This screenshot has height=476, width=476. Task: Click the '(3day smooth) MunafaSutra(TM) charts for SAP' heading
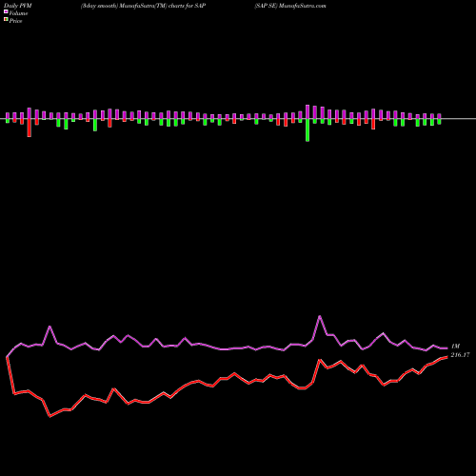click(x=143, y=6)
